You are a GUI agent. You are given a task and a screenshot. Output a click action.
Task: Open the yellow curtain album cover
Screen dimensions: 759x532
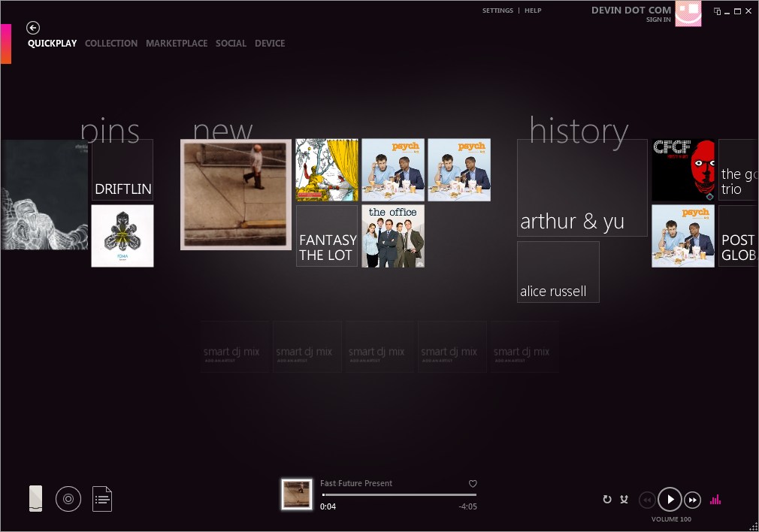click(327, 170)
